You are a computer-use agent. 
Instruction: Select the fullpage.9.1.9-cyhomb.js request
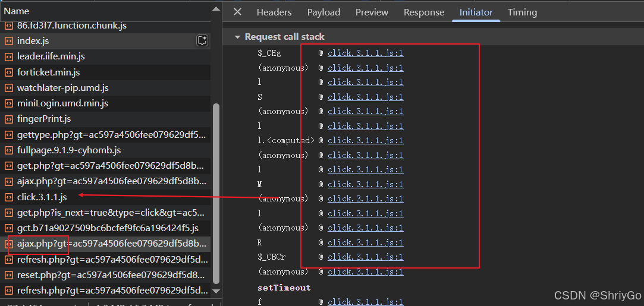coord(105,150)
